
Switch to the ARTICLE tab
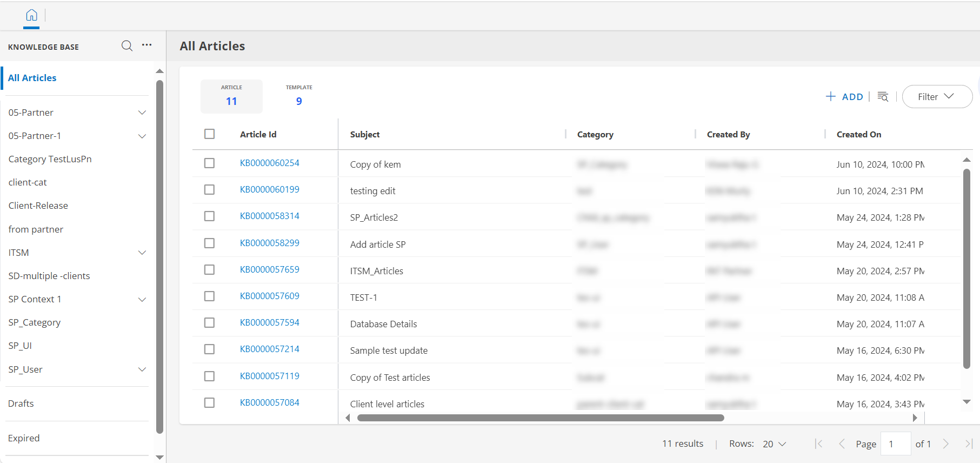[x=231, y=96]
